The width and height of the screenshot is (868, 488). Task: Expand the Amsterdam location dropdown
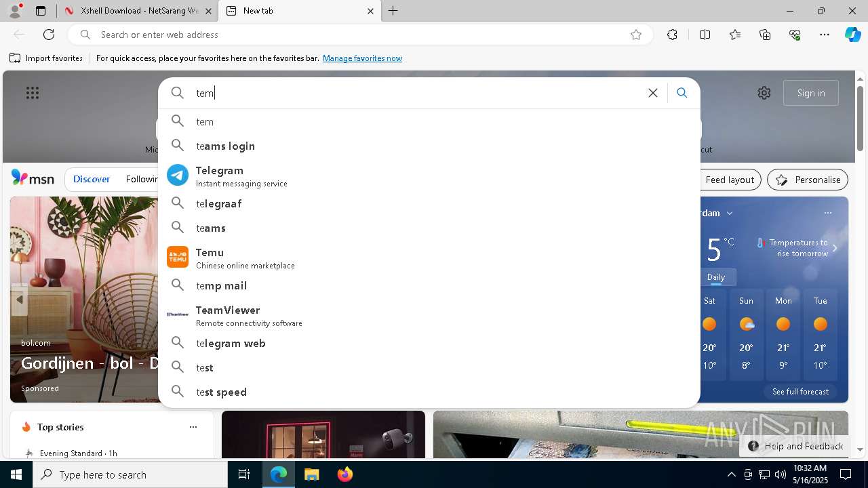click(730, 213)
